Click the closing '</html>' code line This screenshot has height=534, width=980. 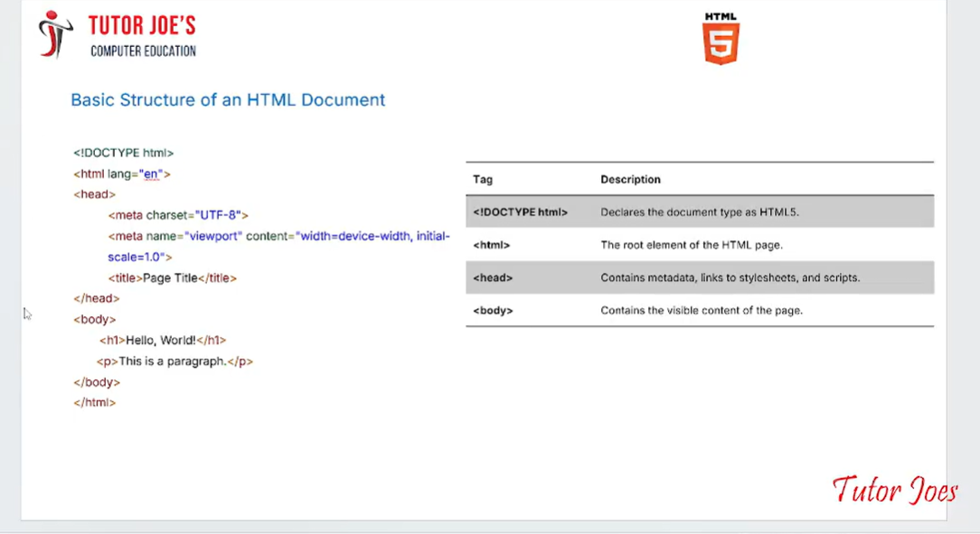[94, 403]
